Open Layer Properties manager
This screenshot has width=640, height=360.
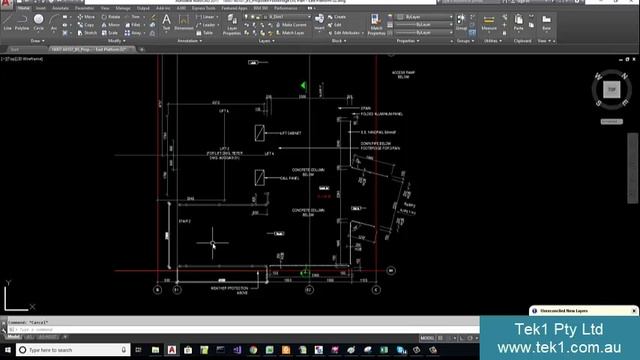(231, 24)
